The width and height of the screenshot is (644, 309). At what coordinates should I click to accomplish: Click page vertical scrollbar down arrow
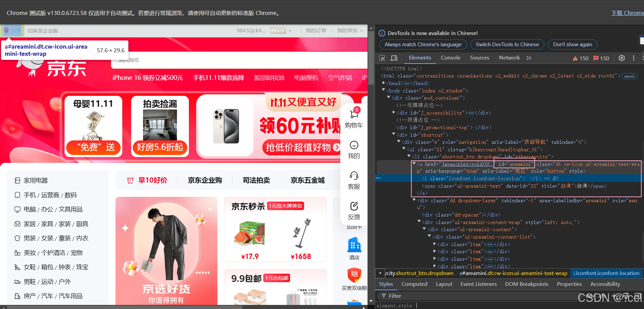[371, 301]
